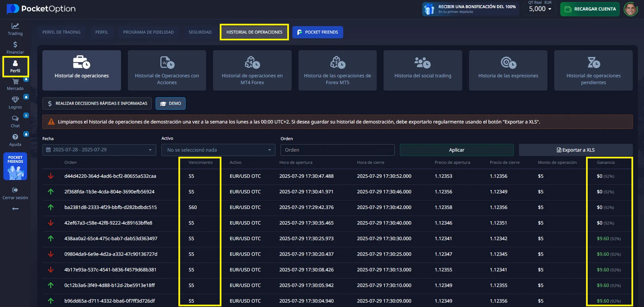Click order ID 2f368fda-1b3e-4cda-804e-3690efb56924
Viewport: 644px width, 307px height.
click(109, 192)
